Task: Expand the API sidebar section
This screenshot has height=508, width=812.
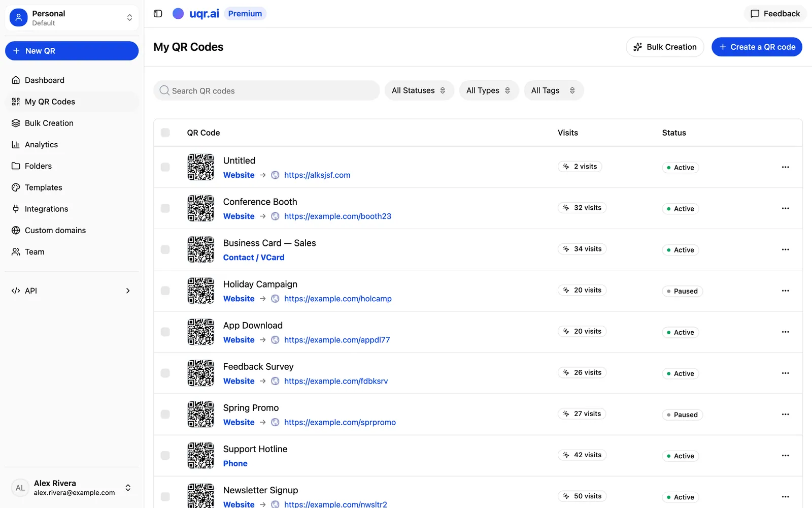Action: click(x=72, y=291)
